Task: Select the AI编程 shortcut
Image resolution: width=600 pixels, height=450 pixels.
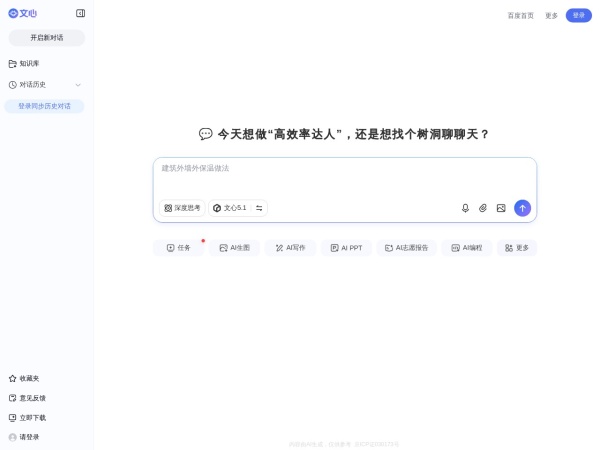Action: tap(466, 248)
